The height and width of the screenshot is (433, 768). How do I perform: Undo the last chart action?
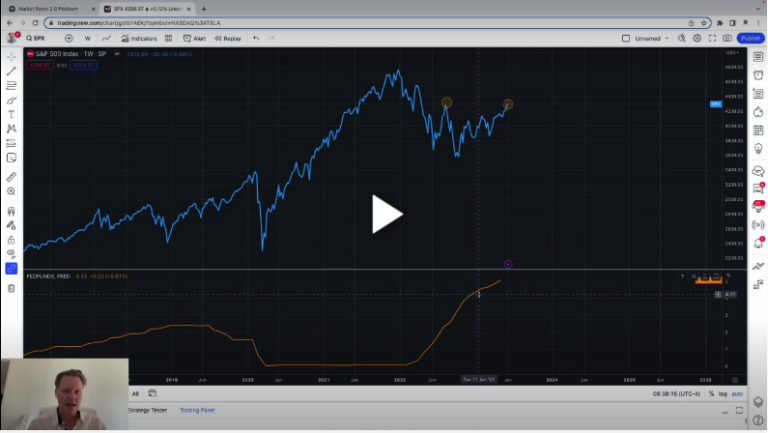coord(257,38)
